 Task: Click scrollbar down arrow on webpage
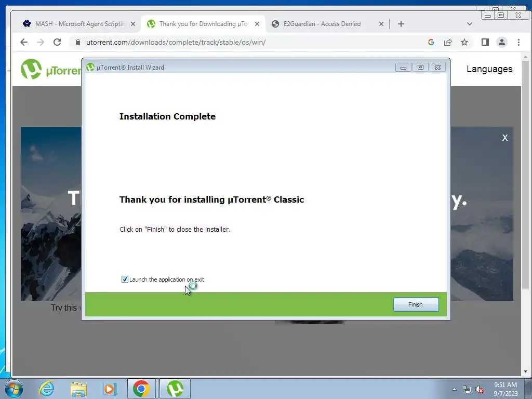tap(526, 371)
